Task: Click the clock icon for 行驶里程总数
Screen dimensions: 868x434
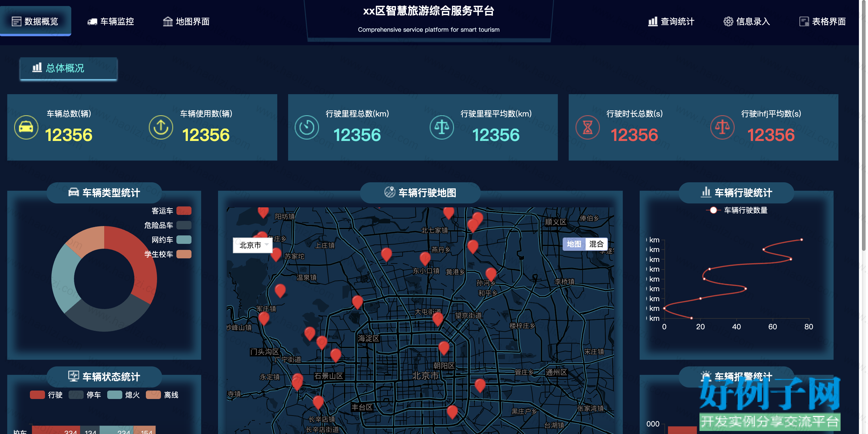Action: click(307, 127)
